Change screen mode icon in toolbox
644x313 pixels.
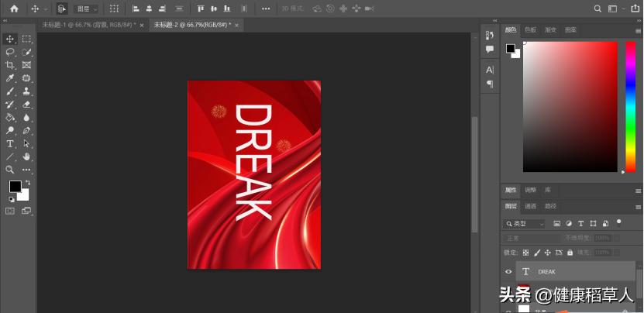[x=26, y=211]
